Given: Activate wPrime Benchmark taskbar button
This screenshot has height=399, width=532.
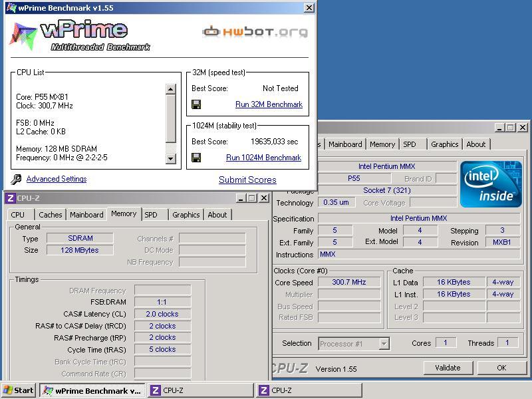Looking at the screenshot, I should click(x=92, y=390).
